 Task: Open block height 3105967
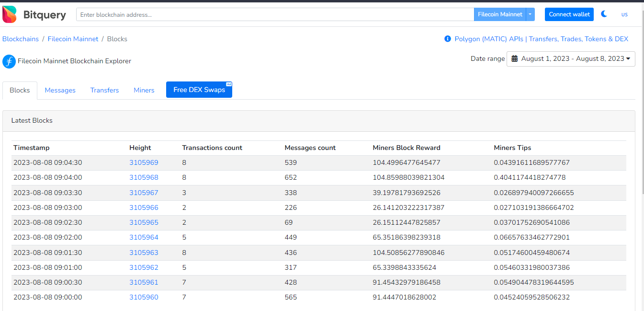point(144,193)
